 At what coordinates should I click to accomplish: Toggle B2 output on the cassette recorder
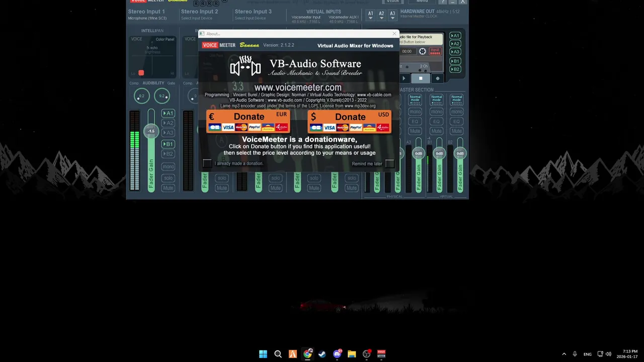(x=455, y=69)
